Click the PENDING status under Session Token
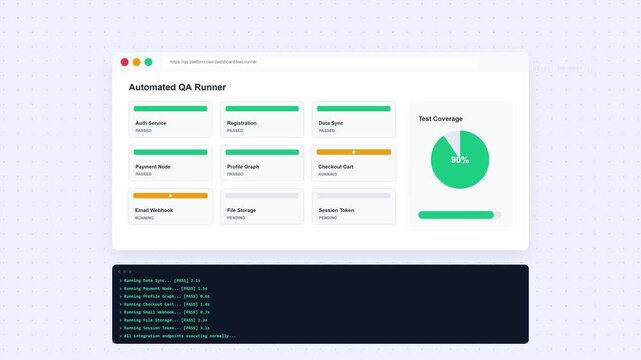Screen dimensions: 641x360 [328, 218]
